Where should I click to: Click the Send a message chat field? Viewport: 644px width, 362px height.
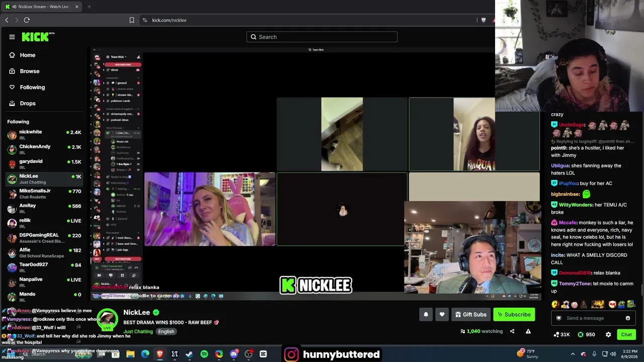pyautogui.click(x=593, y=318)
